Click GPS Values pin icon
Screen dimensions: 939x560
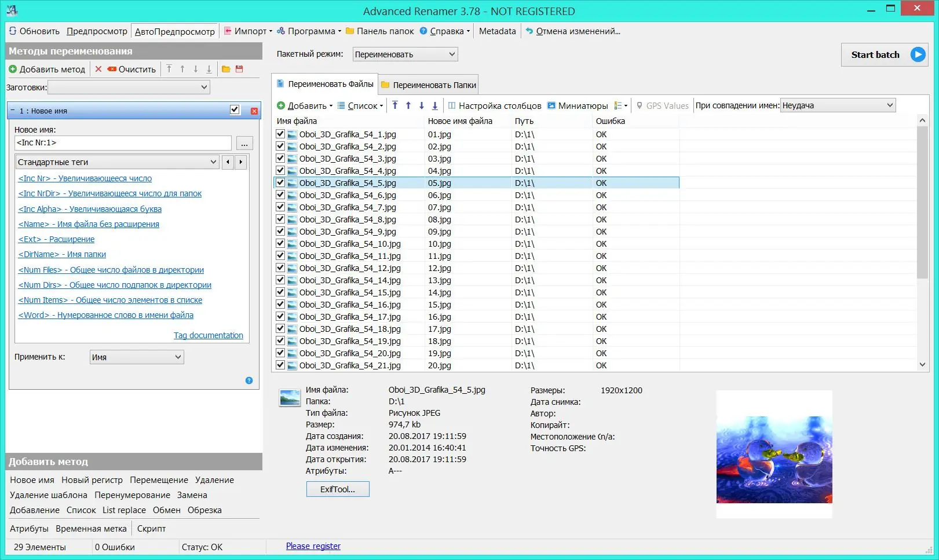pos(640,105)
